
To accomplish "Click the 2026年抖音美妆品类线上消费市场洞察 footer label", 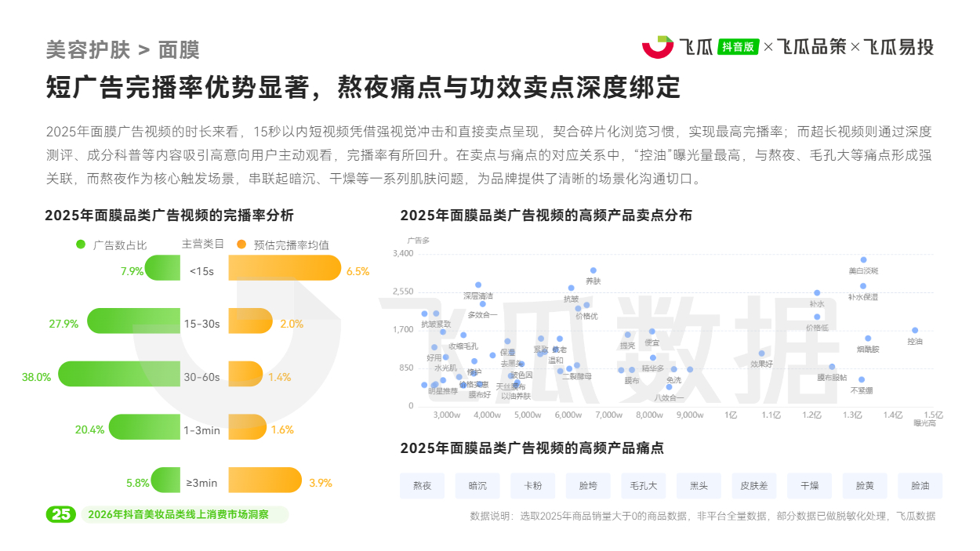I will (x=178, y=515).
